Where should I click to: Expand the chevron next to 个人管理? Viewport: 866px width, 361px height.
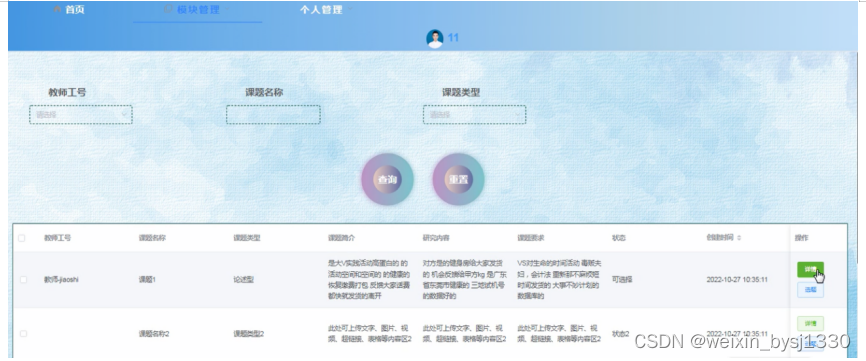[350, 9]
